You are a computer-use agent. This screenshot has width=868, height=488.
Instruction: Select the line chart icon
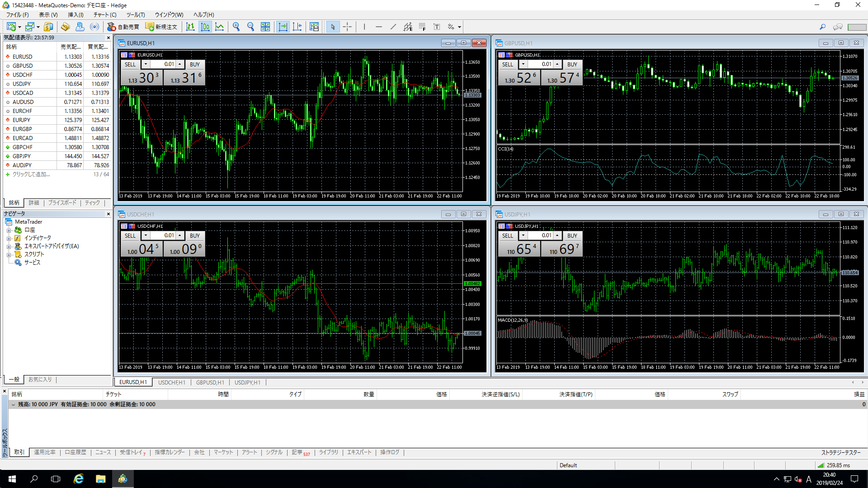coord(220,27)
